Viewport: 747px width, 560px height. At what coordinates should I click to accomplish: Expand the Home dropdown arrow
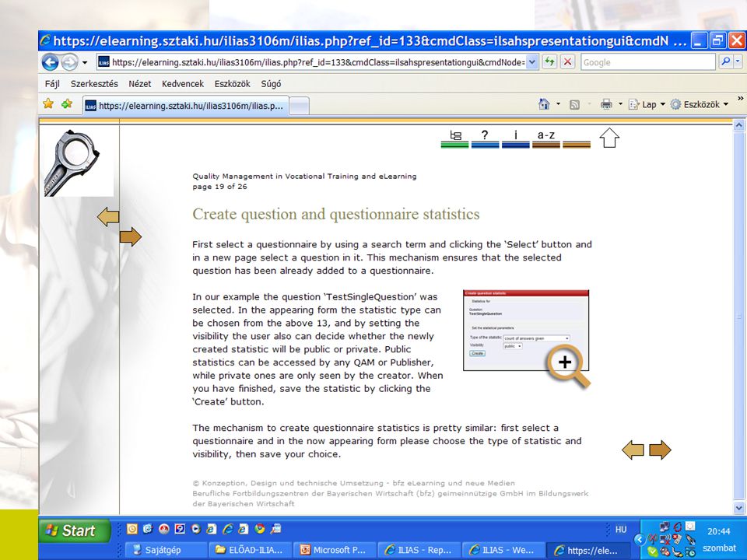click(x=559, y=104)
